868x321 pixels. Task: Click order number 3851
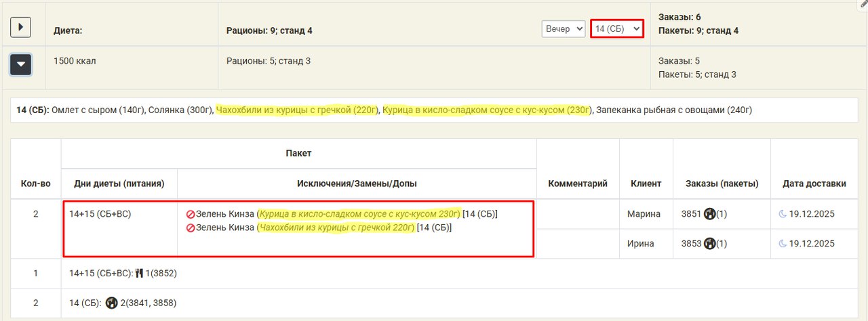coord(691,214)
